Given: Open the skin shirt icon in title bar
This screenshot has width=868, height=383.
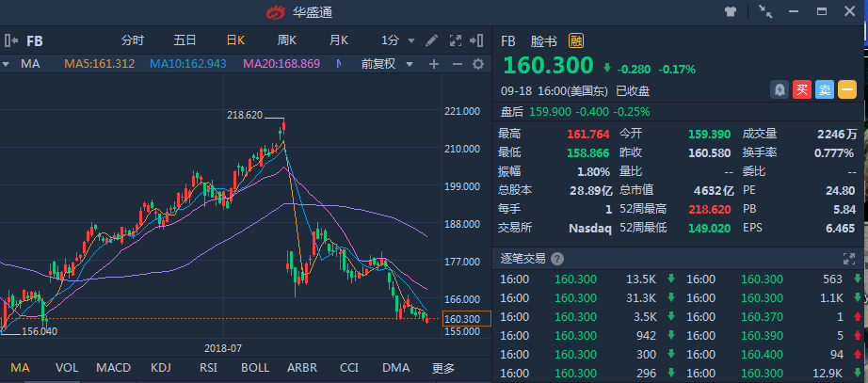Looking at the screenshot, I should coord(731,11).
